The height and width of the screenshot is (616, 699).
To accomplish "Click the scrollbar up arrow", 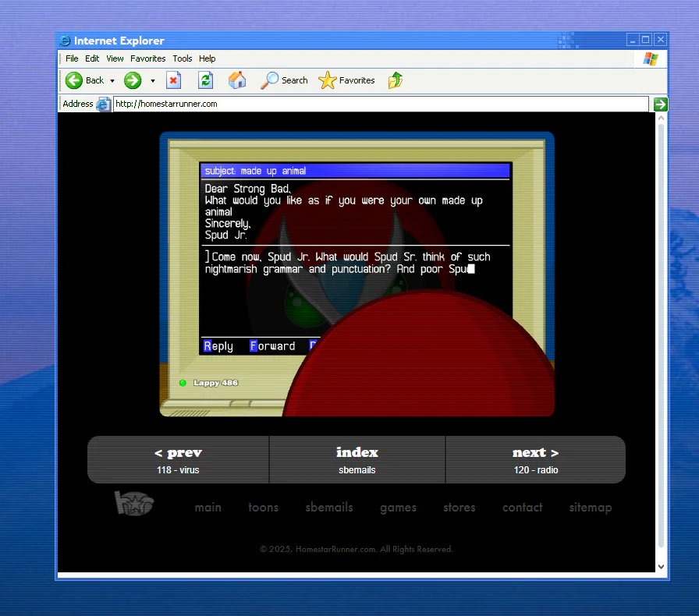I will tap(661, 118).
